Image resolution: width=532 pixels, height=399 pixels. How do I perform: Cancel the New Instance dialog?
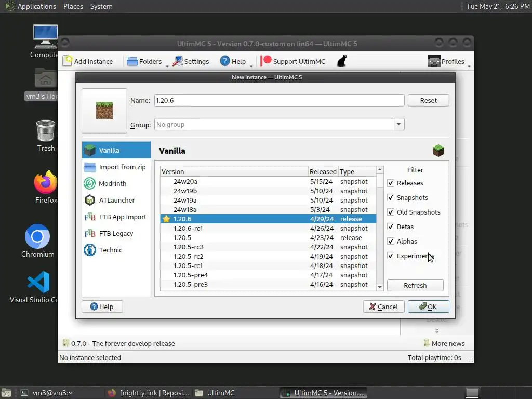383,307
